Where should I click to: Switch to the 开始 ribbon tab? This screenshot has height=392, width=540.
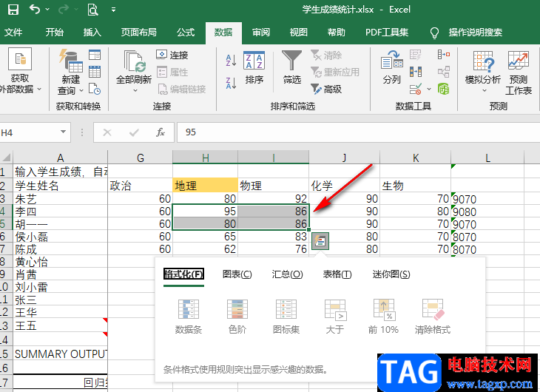(x=55, y=33)
